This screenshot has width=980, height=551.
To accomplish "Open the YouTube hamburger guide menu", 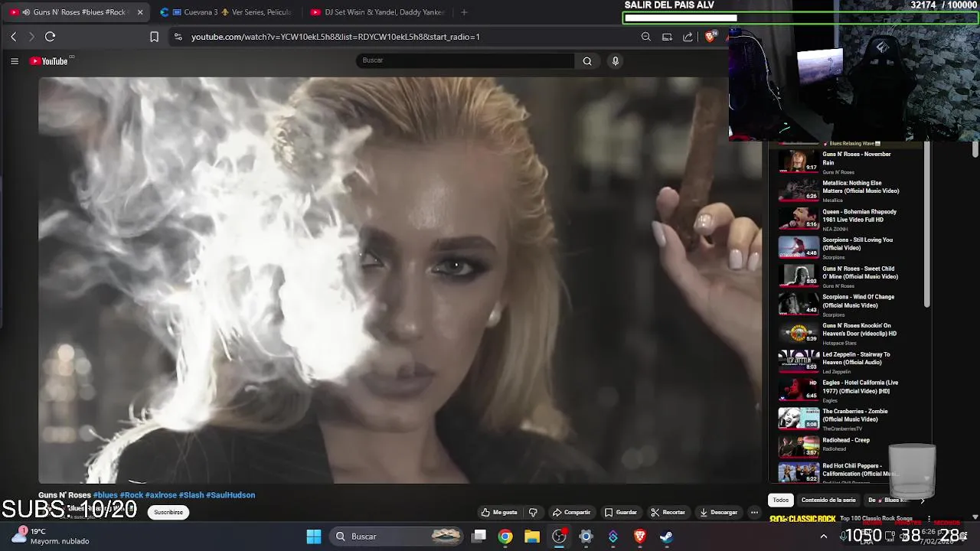I will click(14, 61).
